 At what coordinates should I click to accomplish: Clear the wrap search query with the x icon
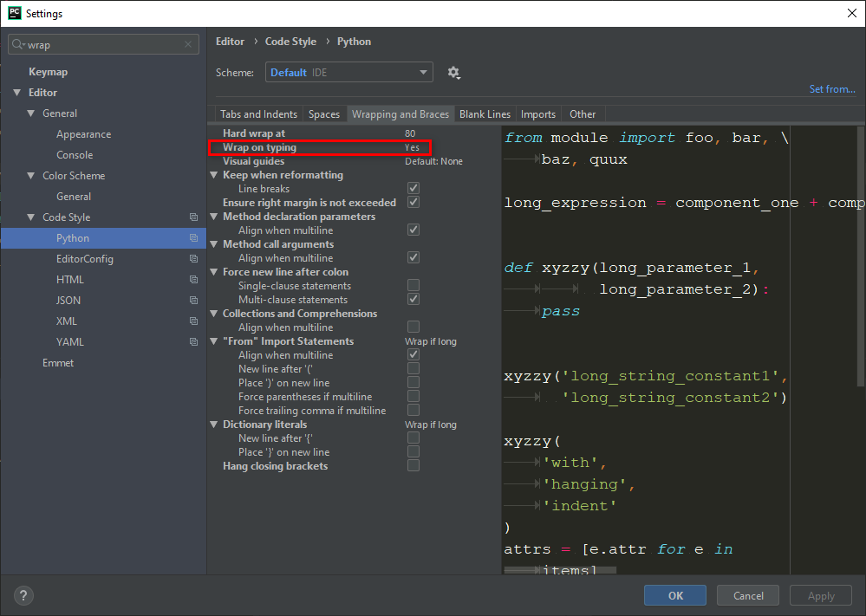coord(187,44)
